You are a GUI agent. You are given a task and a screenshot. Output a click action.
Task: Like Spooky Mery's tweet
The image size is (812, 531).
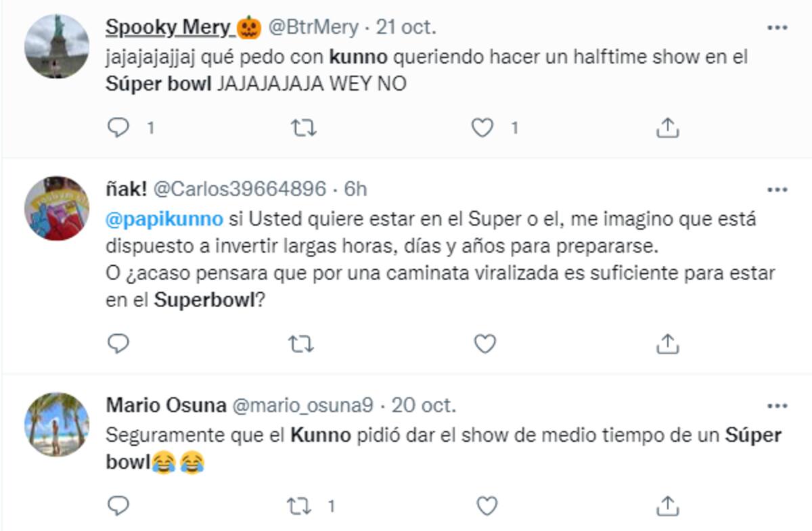tap(482, 127)
